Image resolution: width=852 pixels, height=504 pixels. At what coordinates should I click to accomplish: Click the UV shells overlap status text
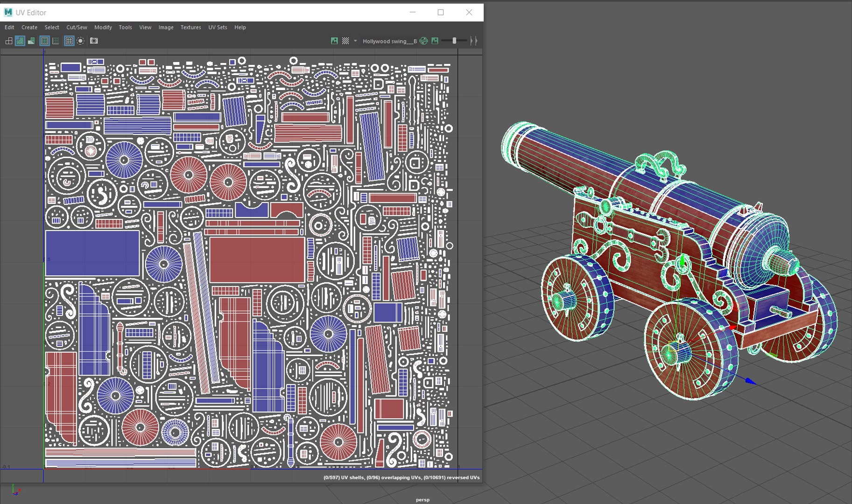click(401, 477)
